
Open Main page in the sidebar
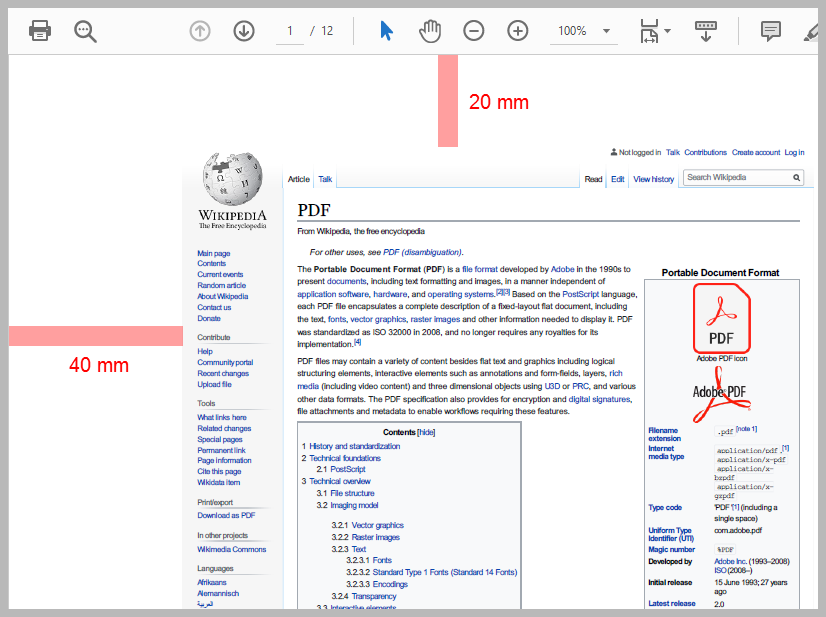213,253
